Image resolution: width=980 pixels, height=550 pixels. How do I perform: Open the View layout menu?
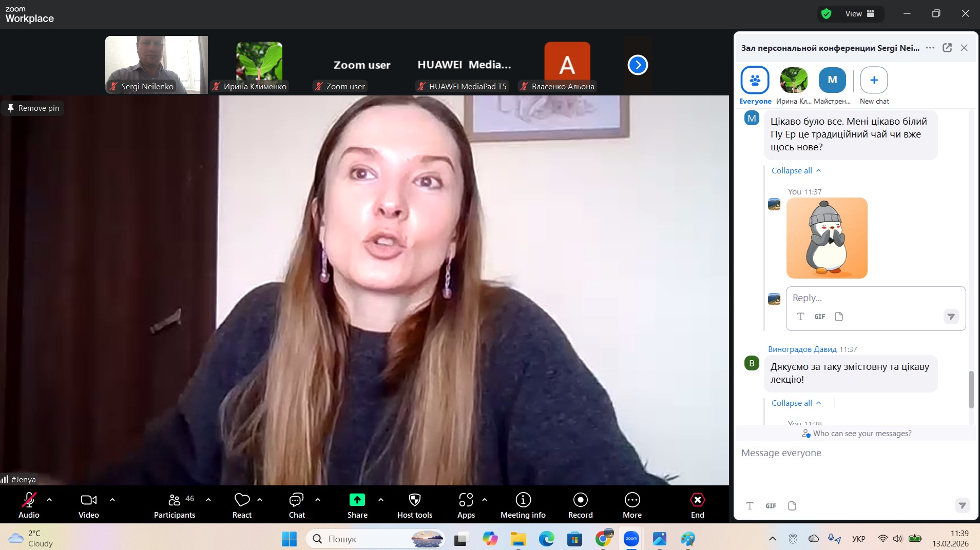[860, 14]
